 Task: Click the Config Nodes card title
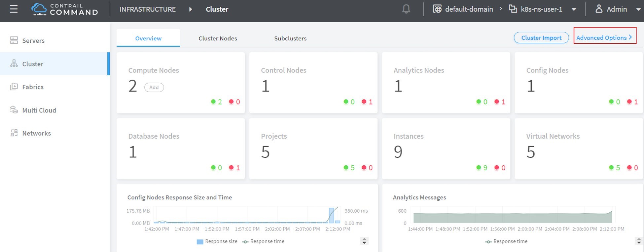coord(547,70)
